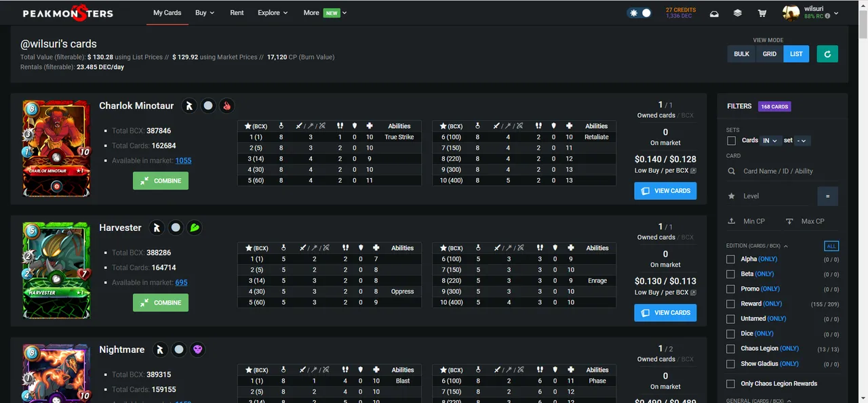Expand the wilsuri account dropdown arrow
Viewport: 868px width, 403px height.
point(835,13)
